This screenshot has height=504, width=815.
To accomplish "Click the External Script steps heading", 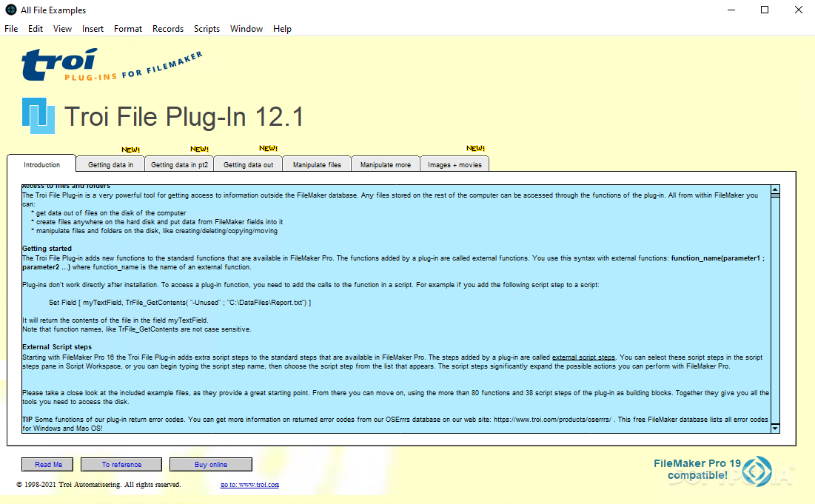I will coord(57,346).
